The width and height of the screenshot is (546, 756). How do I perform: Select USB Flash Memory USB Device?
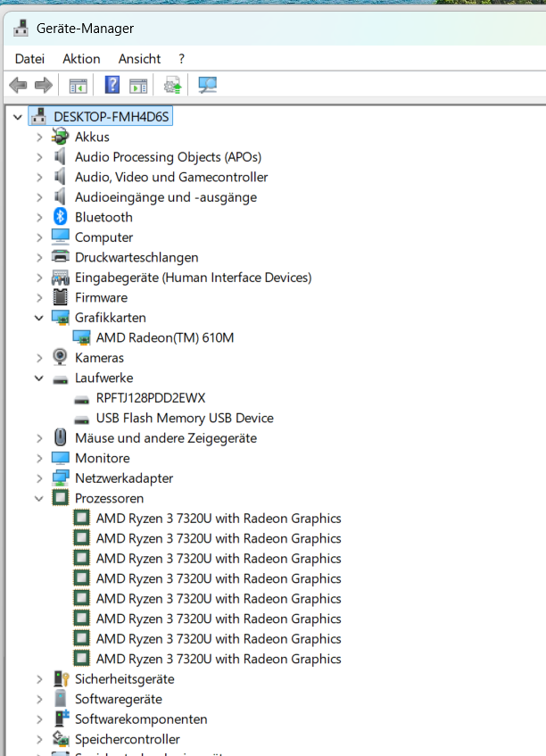coord(185,418)
